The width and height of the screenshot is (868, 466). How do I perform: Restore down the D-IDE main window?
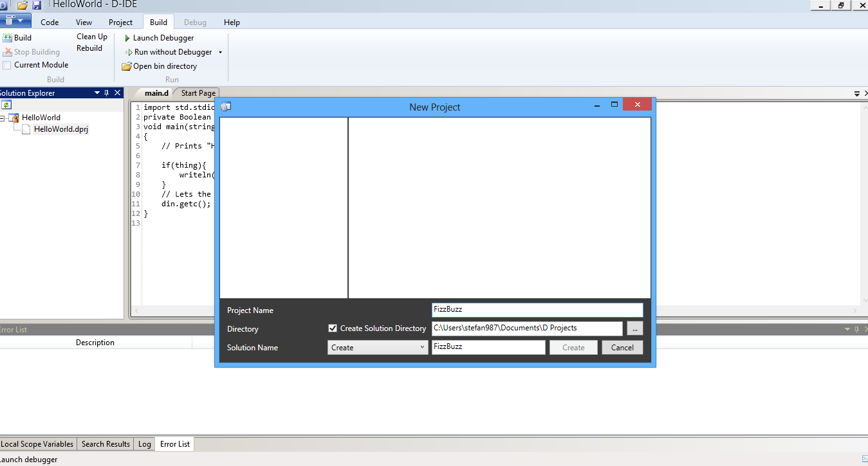pos(840,5)
